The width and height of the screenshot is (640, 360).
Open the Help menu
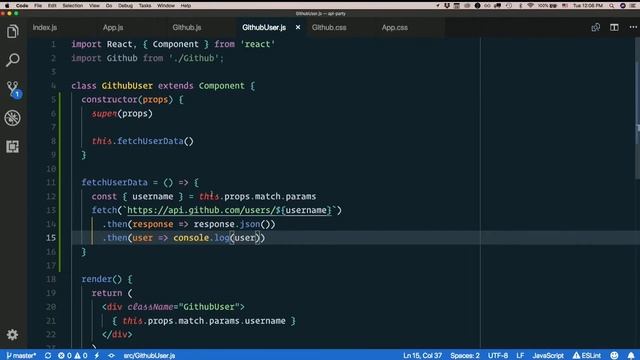pos(186,6)
